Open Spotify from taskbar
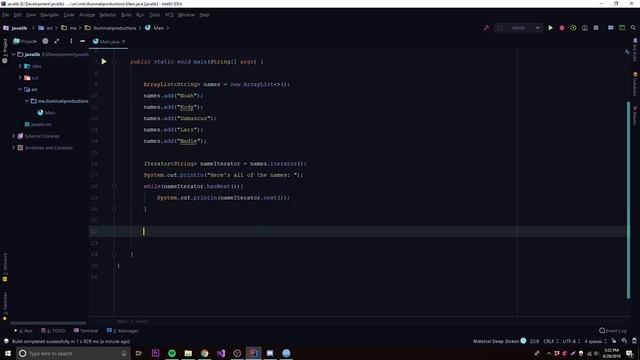 click(172, 353)
